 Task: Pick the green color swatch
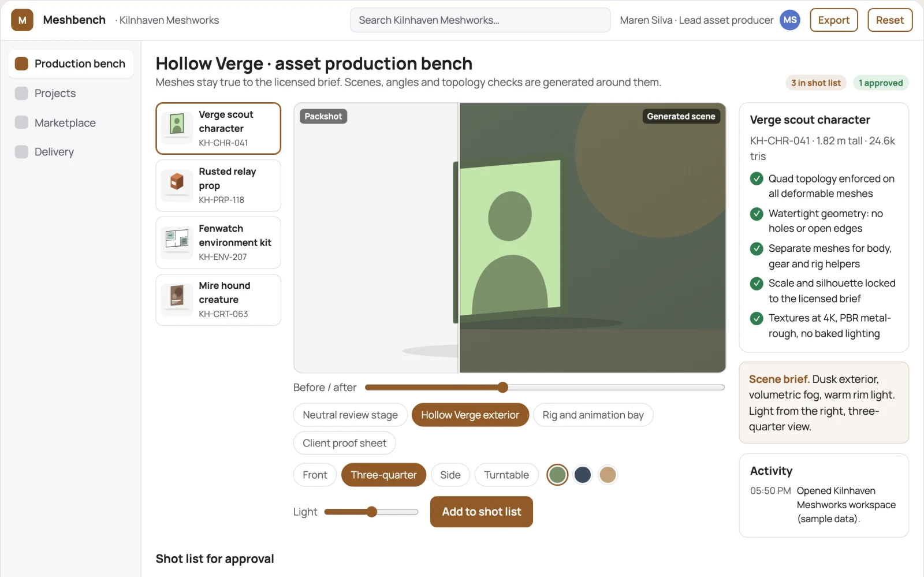(557, 475)
